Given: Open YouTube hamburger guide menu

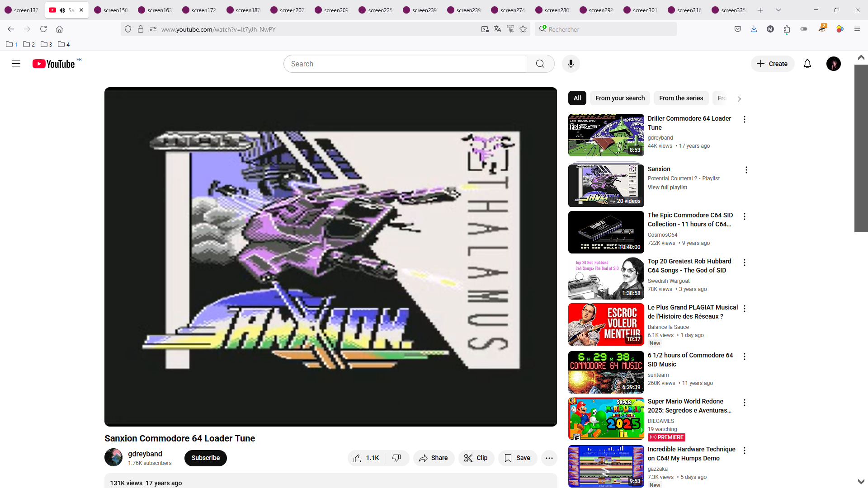Looking at the screenshot, I should click(16, 64).
